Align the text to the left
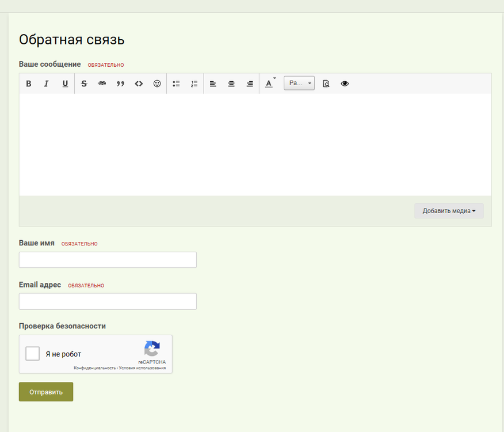504x432 pixels. [213, 84]
